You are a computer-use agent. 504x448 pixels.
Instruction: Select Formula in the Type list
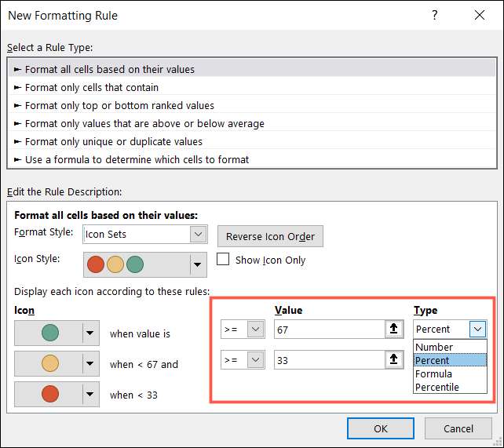tap(433, 373)
